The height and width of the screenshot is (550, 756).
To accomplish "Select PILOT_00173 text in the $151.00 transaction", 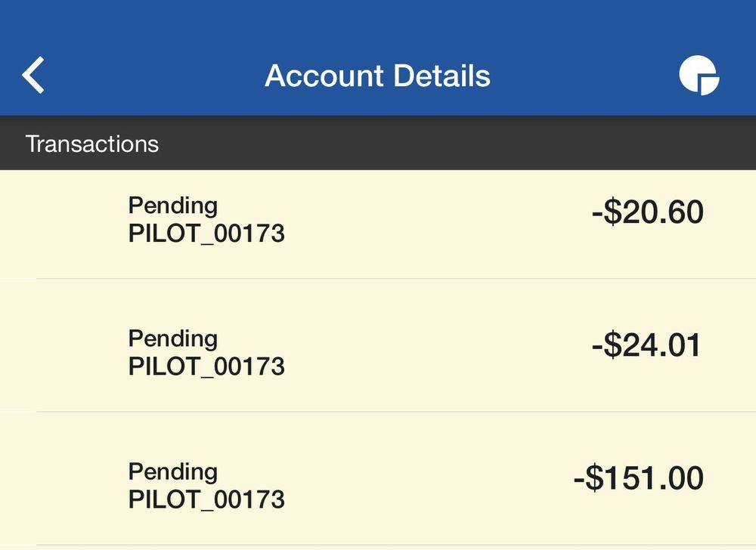I will coord(206,499).
